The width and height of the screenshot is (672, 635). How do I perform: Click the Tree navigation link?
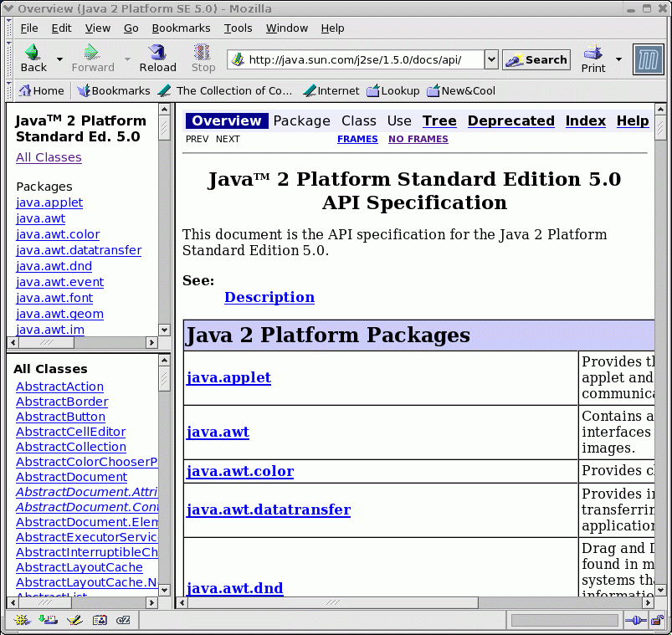(x=439, y=120)
